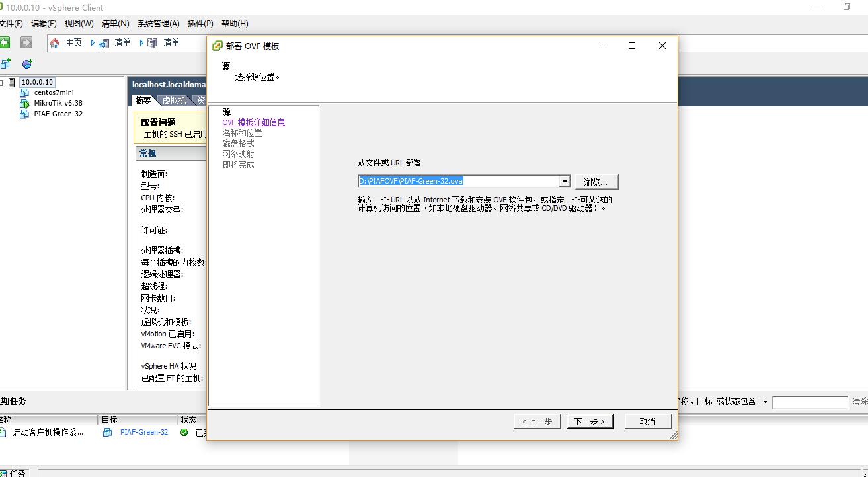868x477 pixels.
Task: Click the 任务 button in the status bar
Action: coord(13,473)
